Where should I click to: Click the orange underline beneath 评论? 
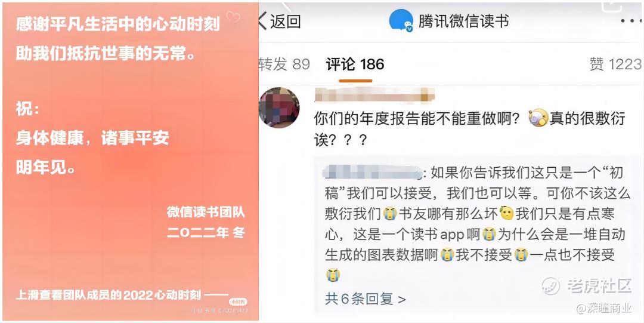click(x=355, y=81)
